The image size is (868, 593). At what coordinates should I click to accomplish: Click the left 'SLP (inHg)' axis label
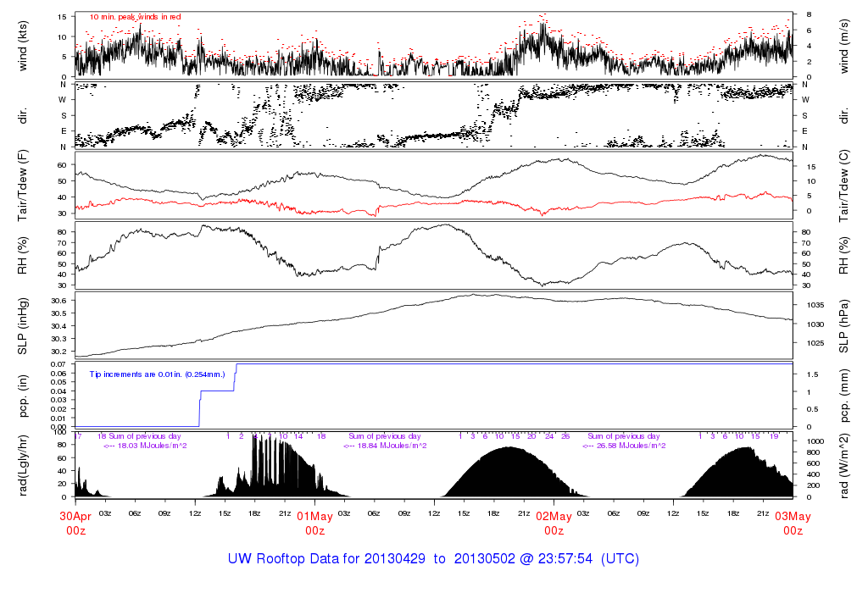tap(23, 326)
